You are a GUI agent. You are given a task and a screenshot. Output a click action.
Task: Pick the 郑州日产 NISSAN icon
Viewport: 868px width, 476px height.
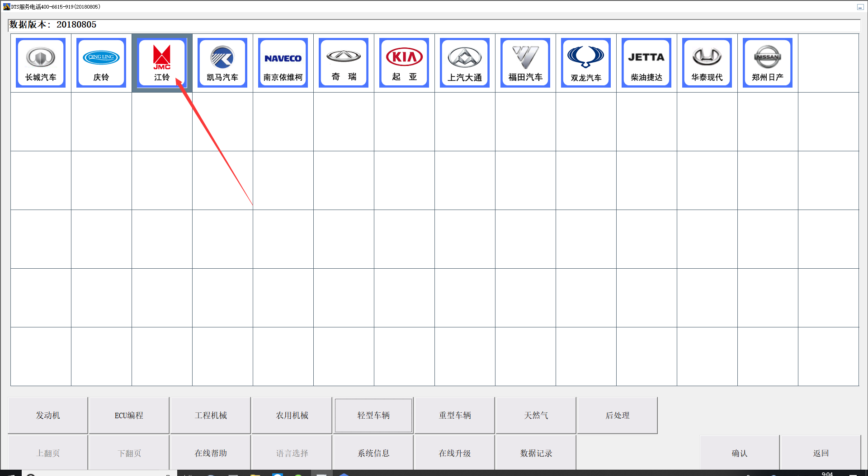pyautogui.click(x=768, y=63)
